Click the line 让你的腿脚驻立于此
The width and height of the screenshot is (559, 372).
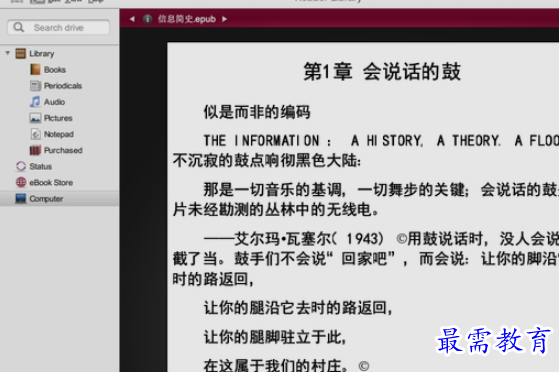point(275,337)
